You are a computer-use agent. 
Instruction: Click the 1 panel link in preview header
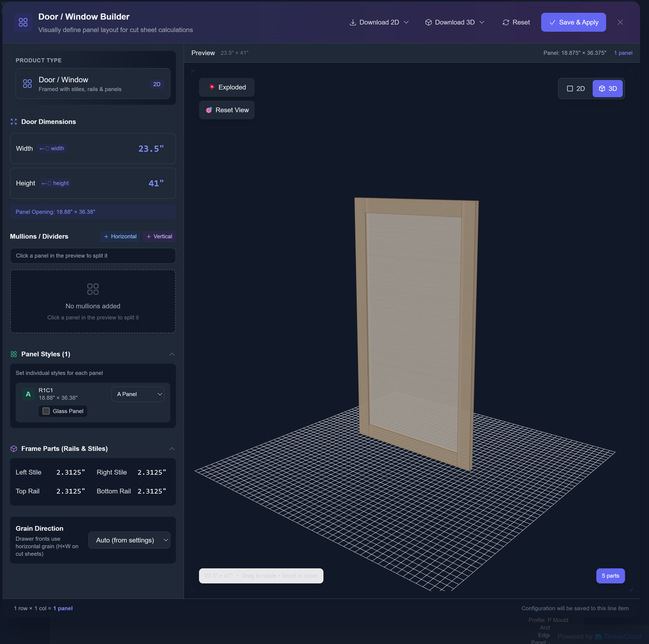623,53
